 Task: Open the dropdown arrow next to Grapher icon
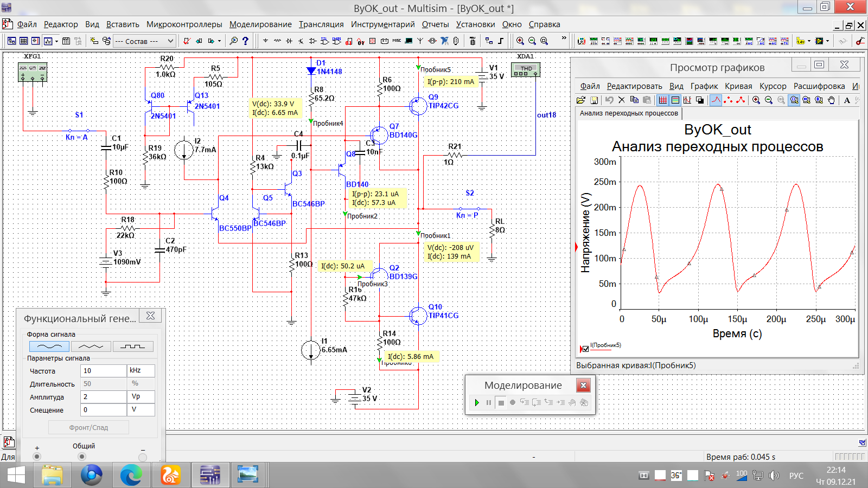pyautogui.click(x=56, y=41)
